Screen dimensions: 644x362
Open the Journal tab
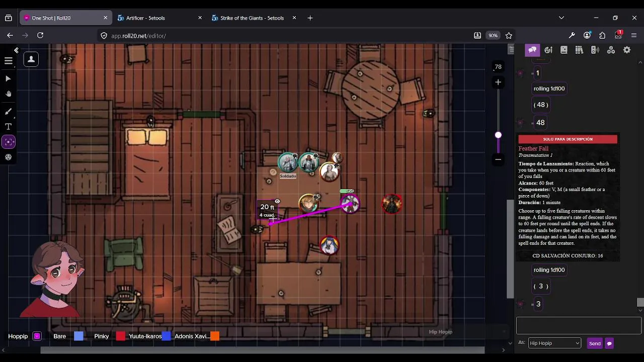point(564,50)
